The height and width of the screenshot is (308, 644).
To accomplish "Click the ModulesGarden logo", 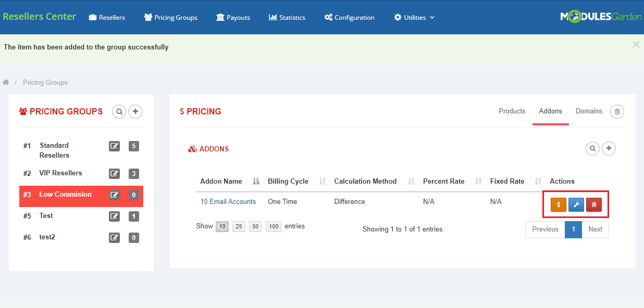I will [601, 17].
